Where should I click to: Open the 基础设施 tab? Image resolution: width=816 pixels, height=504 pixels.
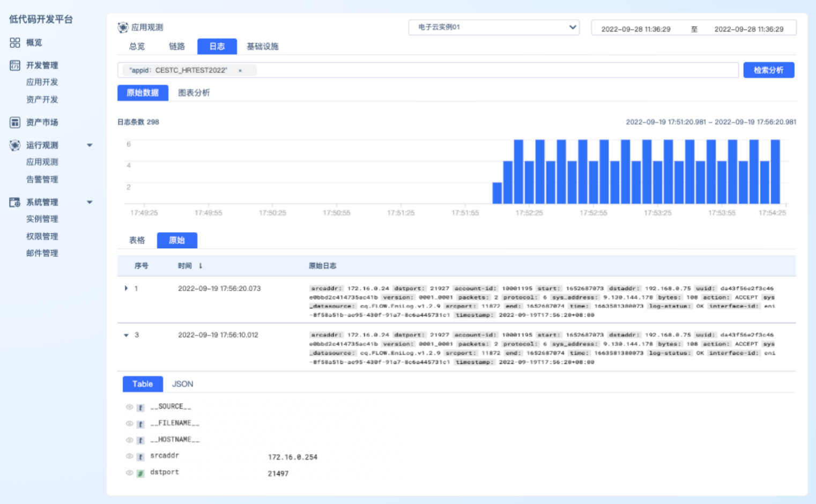click(263, 47)
